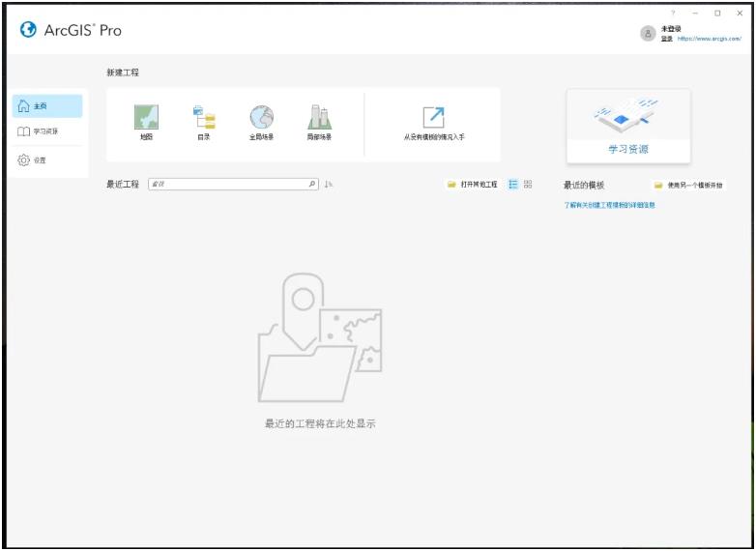Create a new Map (地图) project

click(146, 123)
